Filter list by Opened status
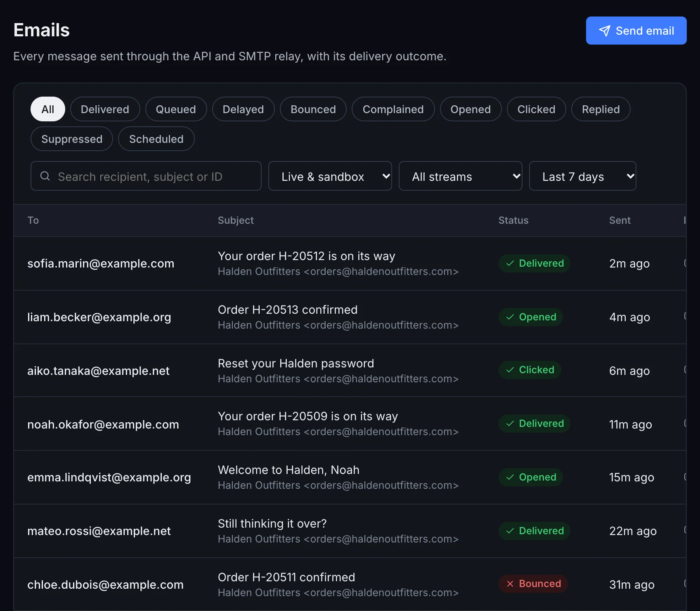700x611 pixels. point(471,109)
